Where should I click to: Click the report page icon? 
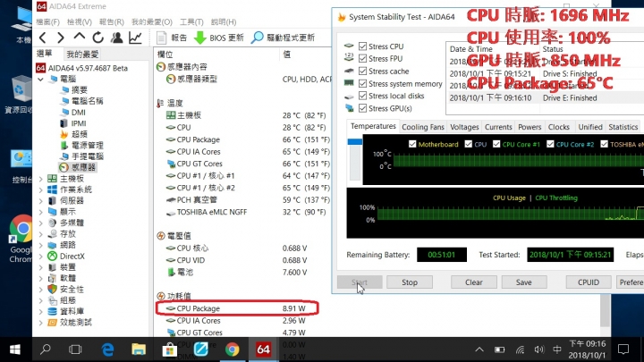pyautogui.click(x=161, y=38)
